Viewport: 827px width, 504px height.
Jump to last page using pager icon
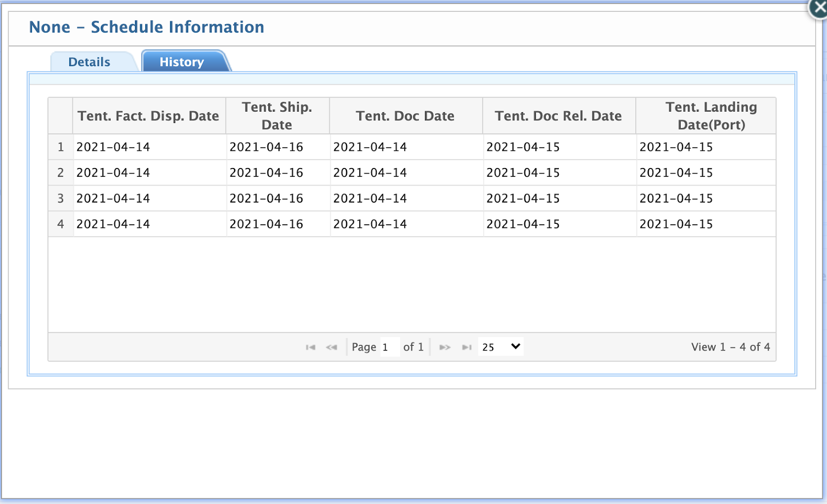click(467, 347)
